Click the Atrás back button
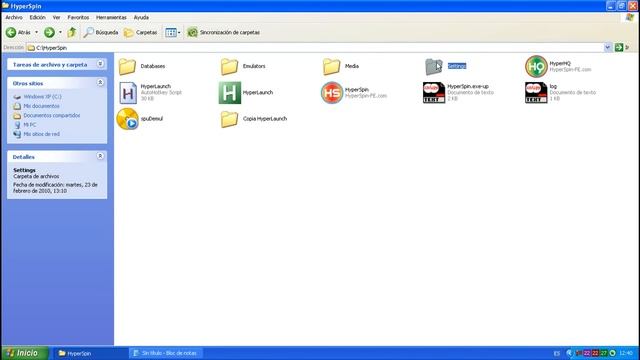Image resolution: width=640 pixels, height=360 pixels. [18, 32]
